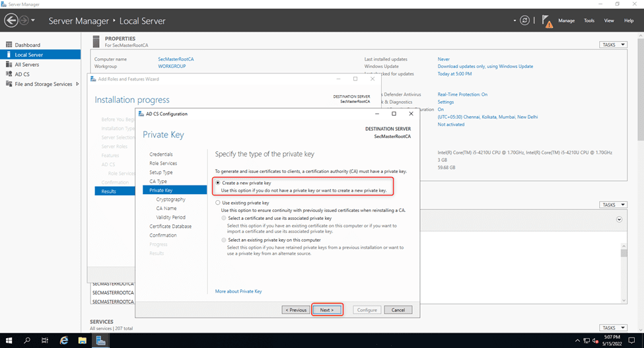Go to Role Services step in AD CS wizard
The height and width of the screenshot is (348, 644).
(x=163, y=163)
